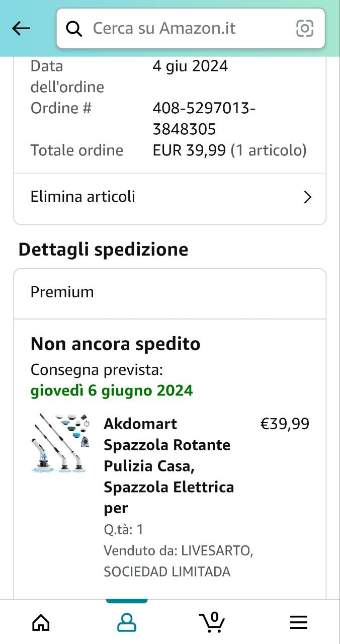Tap the Dettagli spedizione heading
Image resolution: width=340 pixels, height=644 pixels.
(x=103, y=250)
